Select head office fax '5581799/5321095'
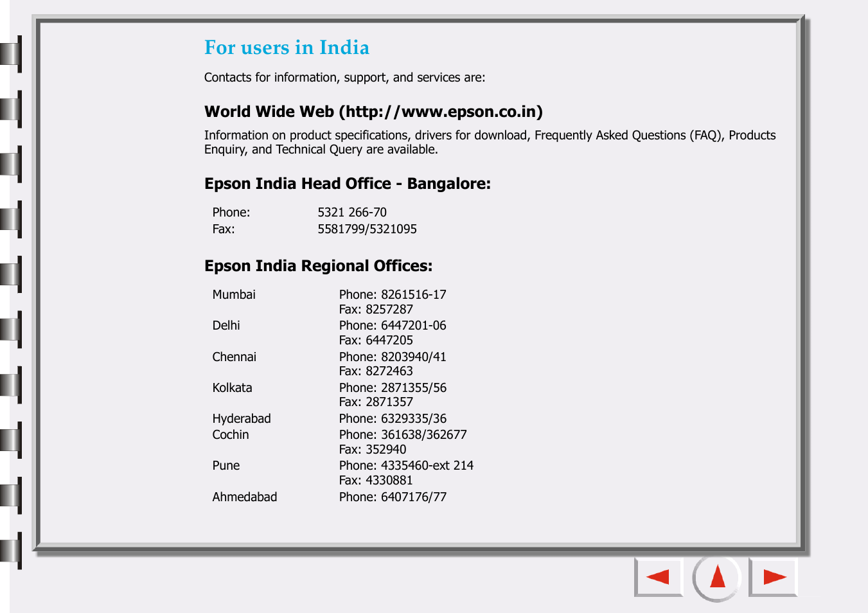 point(367,229)
